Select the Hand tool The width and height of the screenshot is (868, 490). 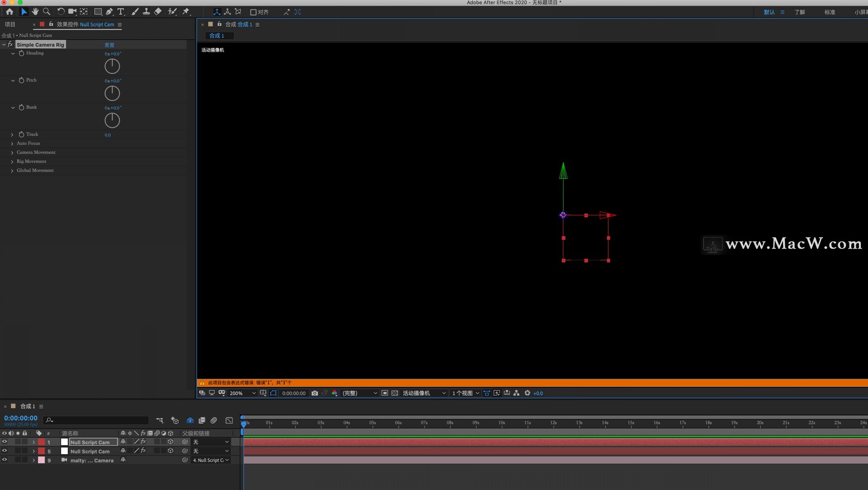35,12
